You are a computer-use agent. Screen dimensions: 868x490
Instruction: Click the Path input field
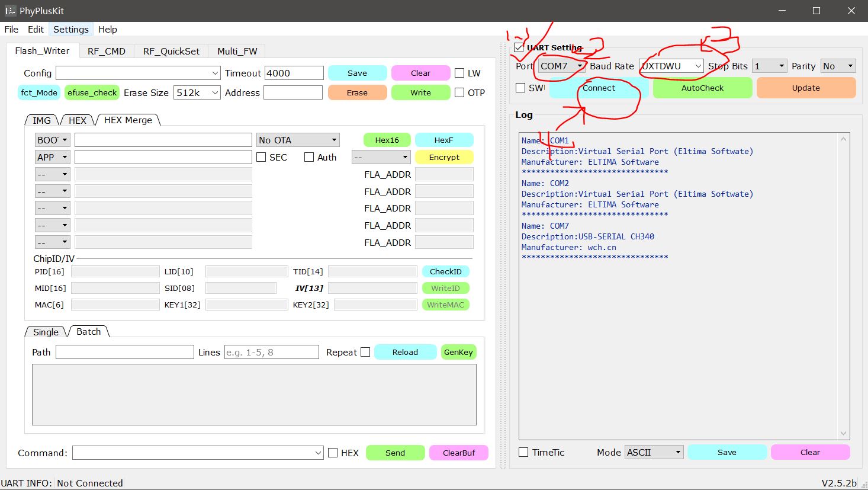pos(125,352)
